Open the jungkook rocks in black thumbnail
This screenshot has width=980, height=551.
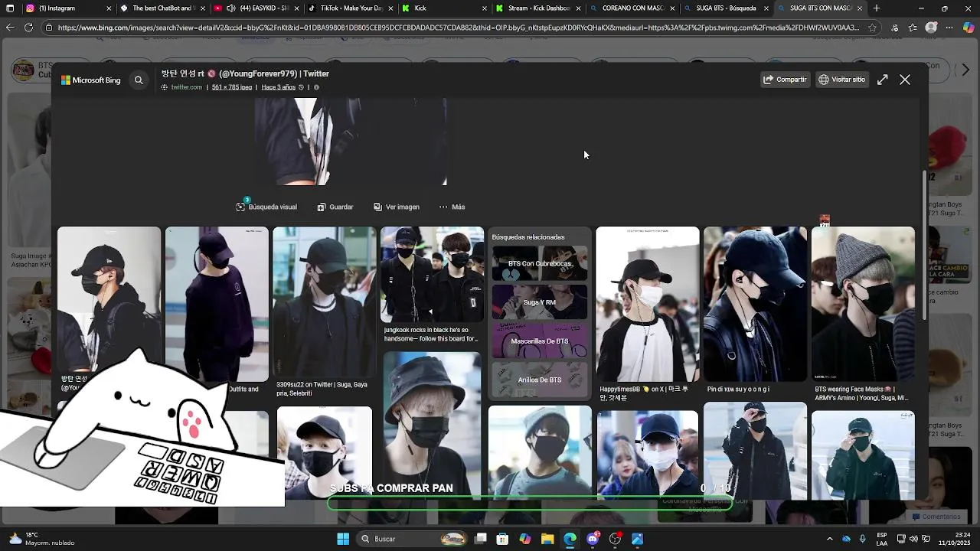tap(432, 275)
